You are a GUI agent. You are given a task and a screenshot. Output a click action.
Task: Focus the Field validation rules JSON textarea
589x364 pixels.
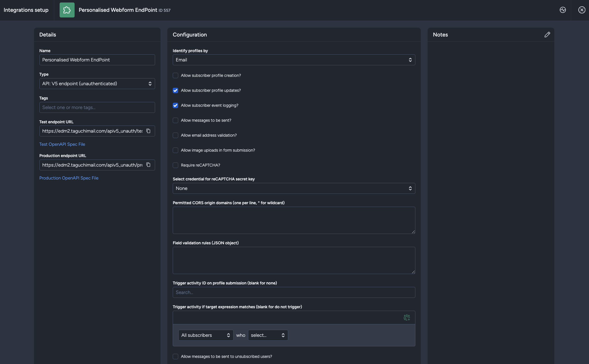pyautogui.click(x=294, y=260)
